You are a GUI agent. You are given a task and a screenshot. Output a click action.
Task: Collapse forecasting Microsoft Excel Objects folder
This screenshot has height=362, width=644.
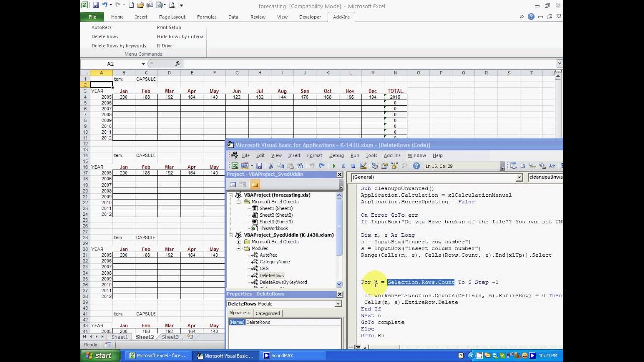point(239,202)
